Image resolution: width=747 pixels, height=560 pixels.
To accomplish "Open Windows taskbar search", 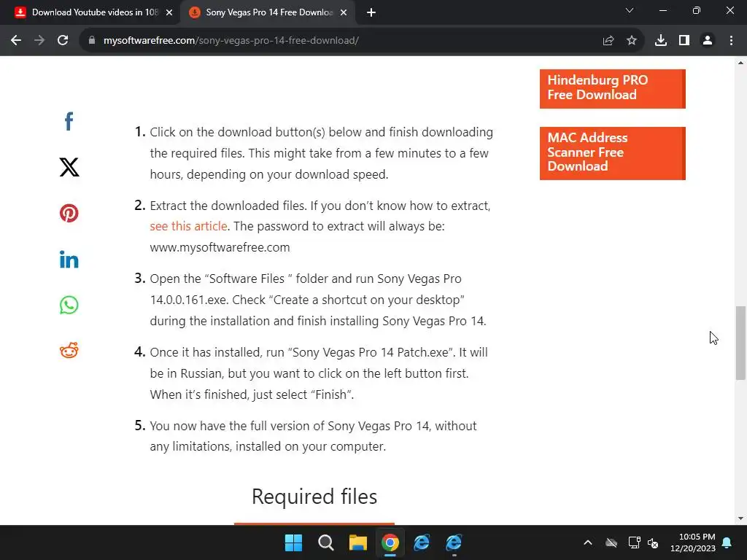I will pyautogui.click(x=326, y=542).
